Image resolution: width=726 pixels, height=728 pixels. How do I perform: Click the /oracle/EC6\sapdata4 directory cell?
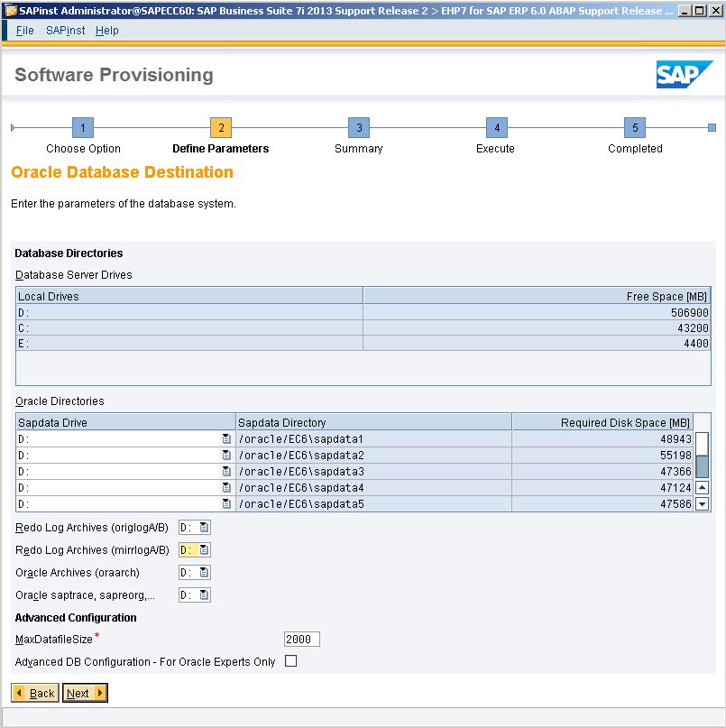pyautogui.click(x=373, y=487)
